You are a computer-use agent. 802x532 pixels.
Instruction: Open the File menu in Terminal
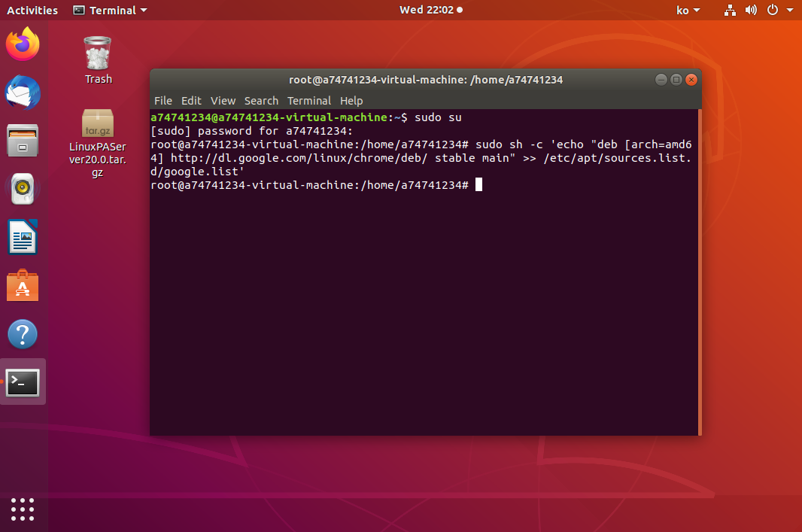click(163, 101)
